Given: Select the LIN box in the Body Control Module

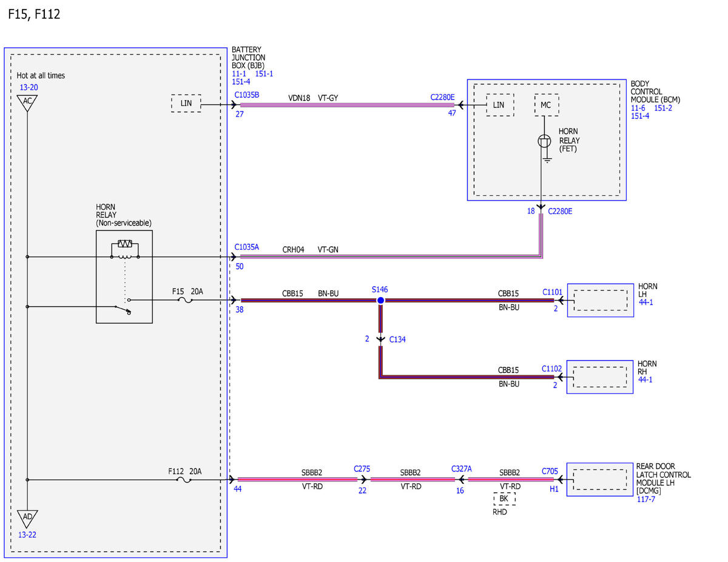Looking at the screenshot, I should coord(499,105).
